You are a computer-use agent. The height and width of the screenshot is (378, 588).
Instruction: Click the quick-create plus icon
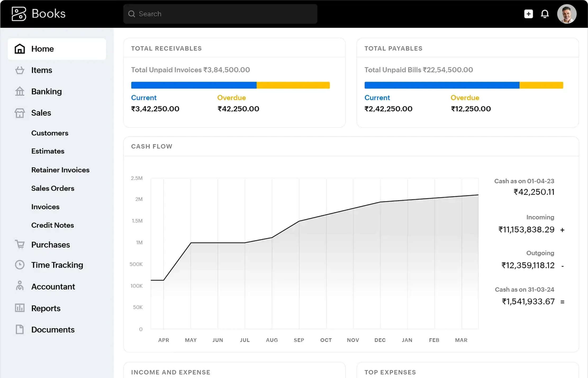point(528,14)
